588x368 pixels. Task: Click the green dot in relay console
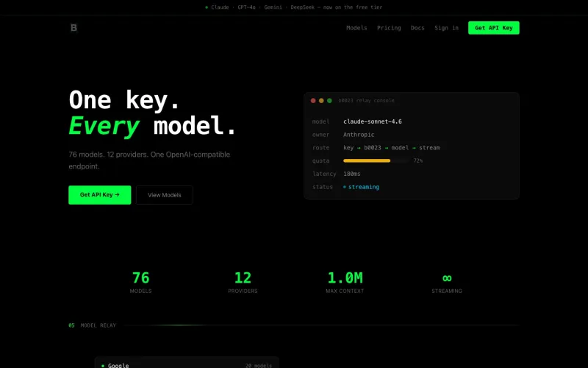point(329,101)
